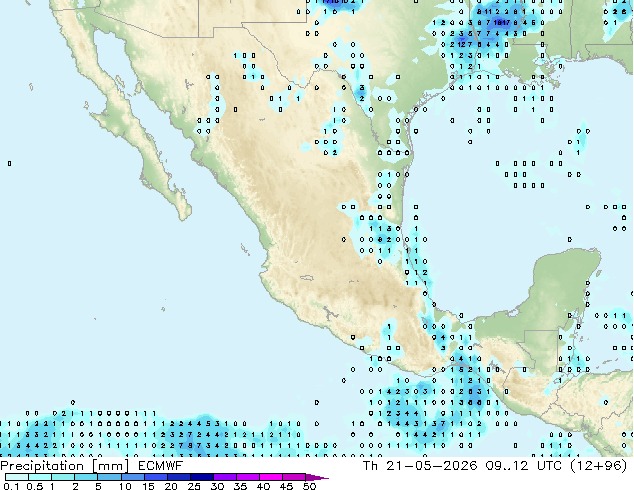The height and width of the screenshot is (490, 634).
Task: Click the "Precipitation" title text
Action: point(42,466)
